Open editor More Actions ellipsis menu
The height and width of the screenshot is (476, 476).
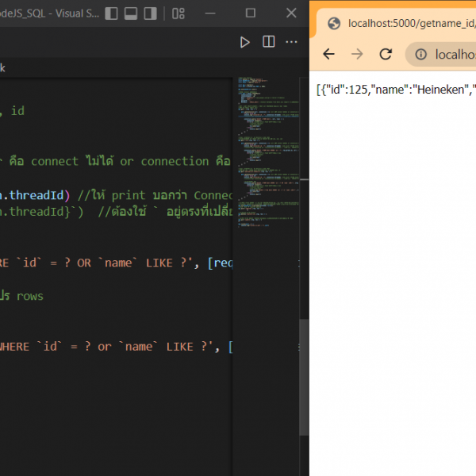[292, 42]
